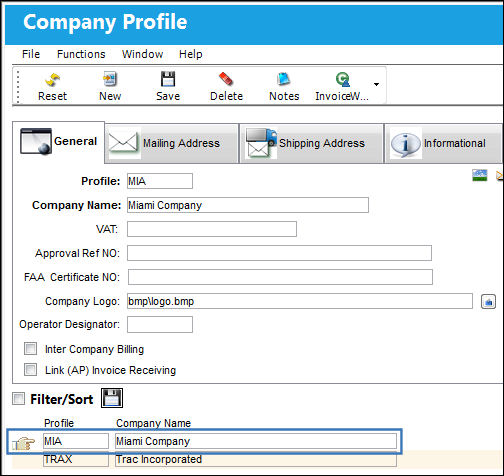Toggle the Filter/Sort checkbox
The height and width of the screenshot is (476, 504).
(x=18, y=399)
